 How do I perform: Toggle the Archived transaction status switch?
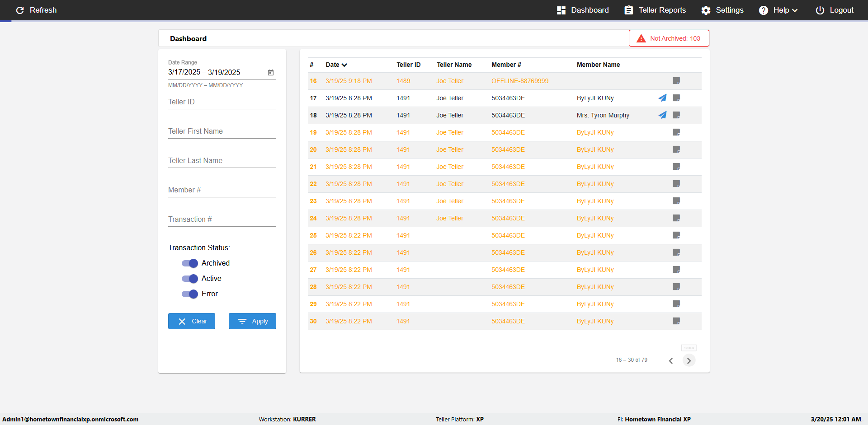pos(190,263)
